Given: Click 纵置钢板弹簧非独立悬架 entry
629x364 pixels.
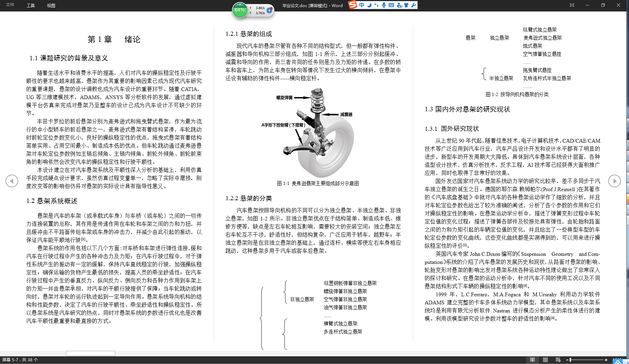Looking at the screenshot, I should [x=350, y=283].
